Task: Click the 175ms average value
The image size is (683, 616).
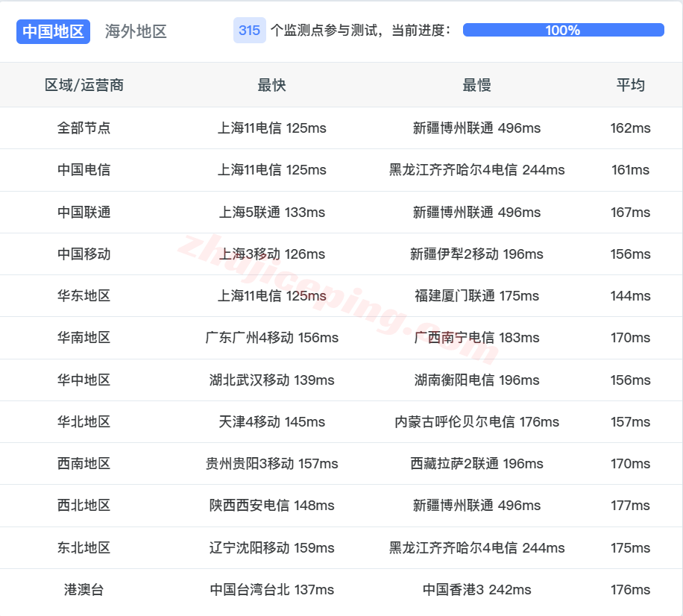Action: pos(630,547)
